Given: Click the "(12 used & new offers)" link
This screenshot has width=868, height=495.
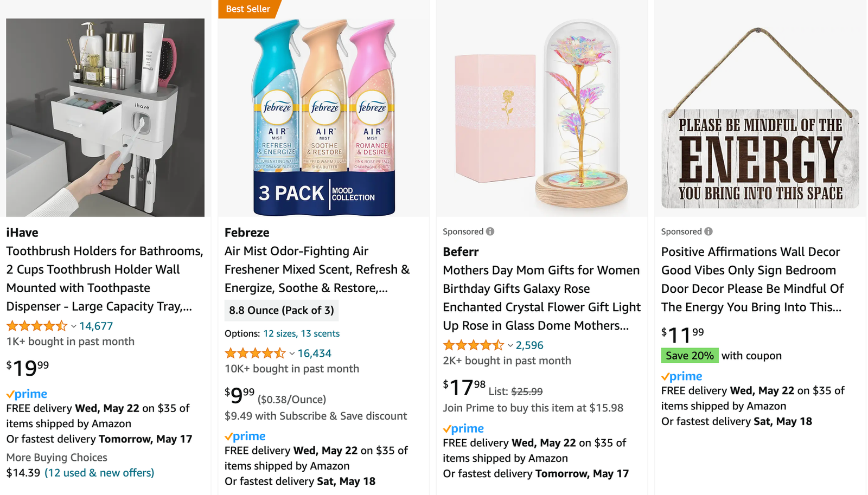Looking at the screenshot, I should click(100, 473).
